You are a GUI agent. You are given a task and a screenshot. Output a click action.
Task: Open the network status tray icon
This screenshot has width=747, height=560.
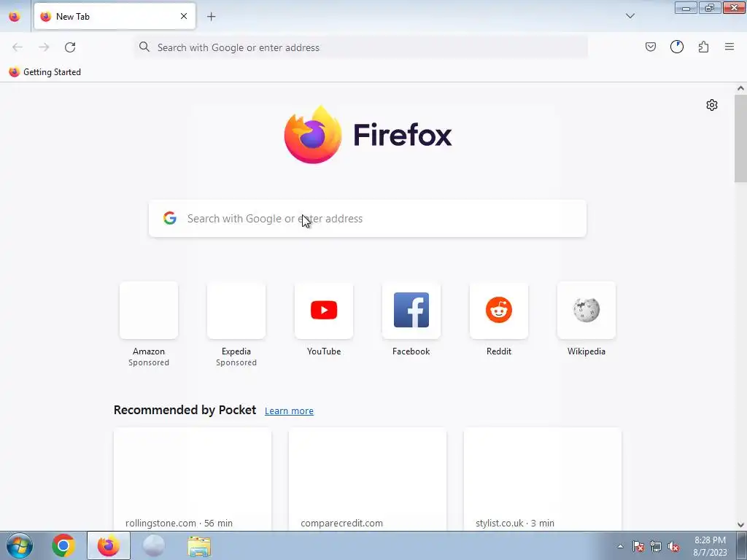click(656, 546)
